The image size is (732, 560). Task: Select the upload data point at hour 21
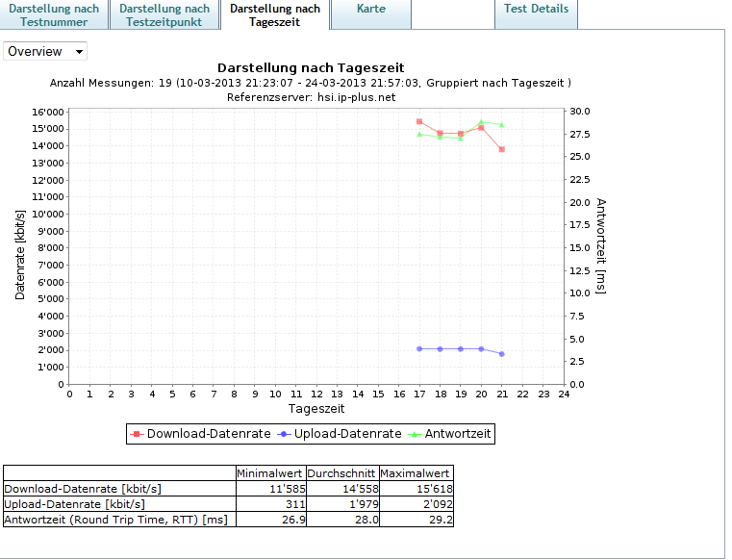pyautogui.click(x=502, y=354)
